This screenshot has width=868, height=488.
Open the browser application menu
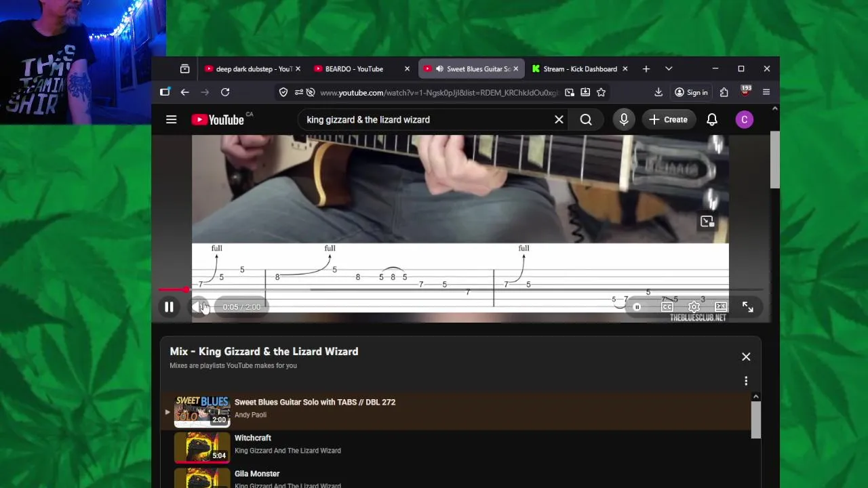(766, 92)
